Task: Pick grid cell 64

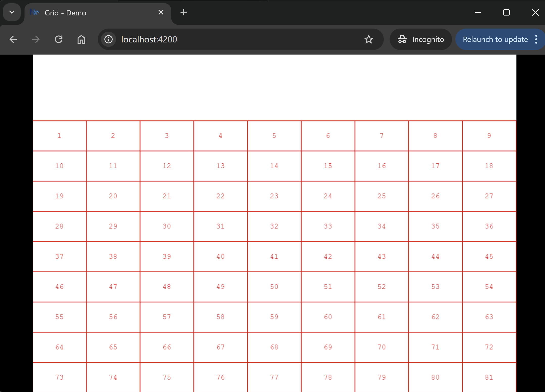Action: tap(59, 347)
